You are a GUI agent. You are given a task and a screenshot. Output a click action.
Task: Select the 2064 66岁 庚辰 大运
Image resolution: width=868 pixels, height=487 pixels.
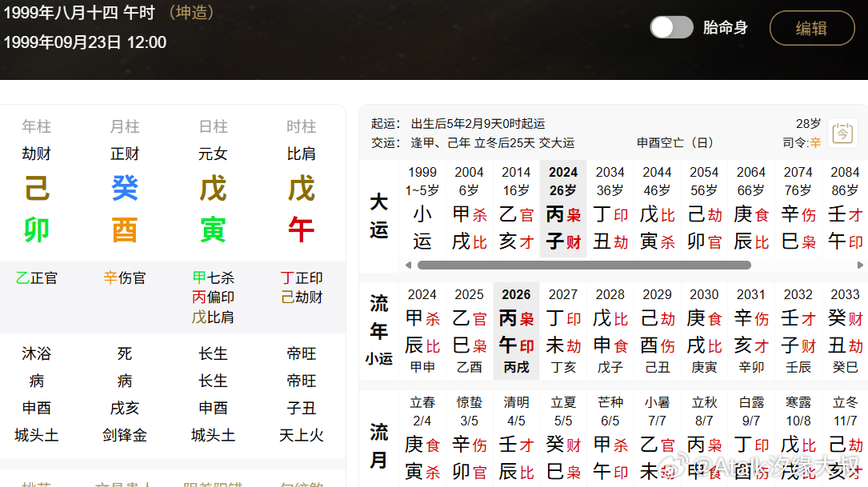(x=751, y=209)
